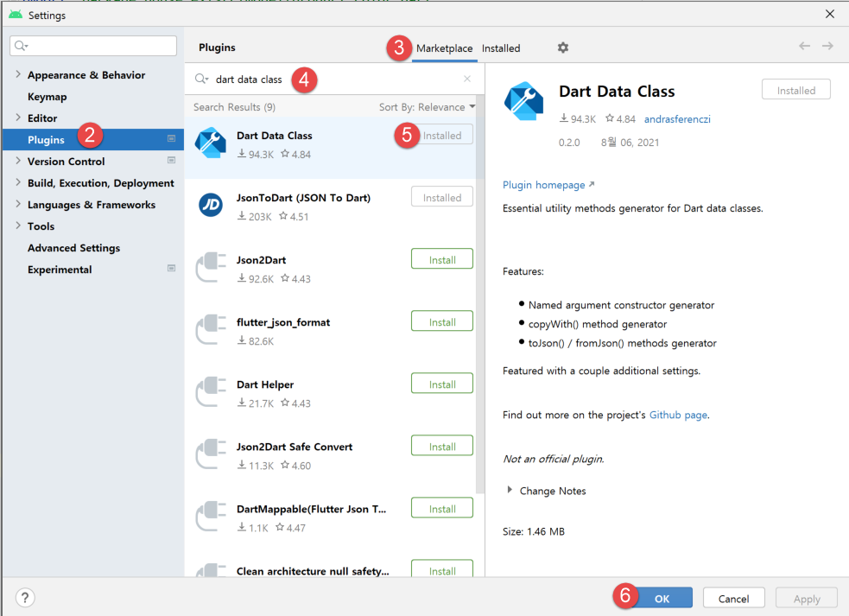Click Json2Dart plug icon
This screenshot has width=849, height=616.
(x=211, y=267)
